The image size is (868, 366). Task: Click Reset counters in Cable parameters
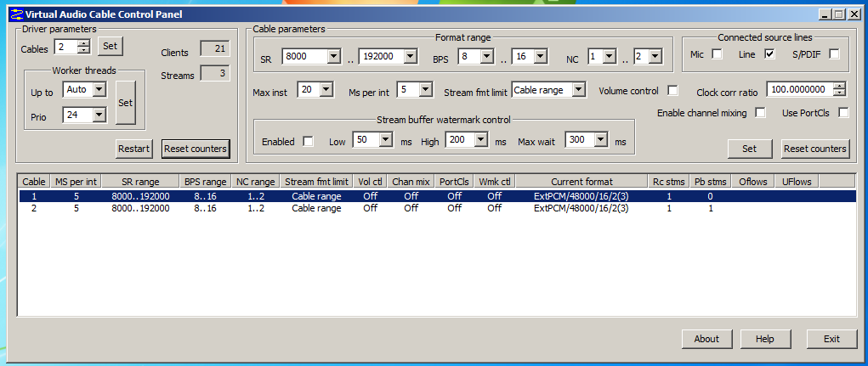click(x=815, y=149)
